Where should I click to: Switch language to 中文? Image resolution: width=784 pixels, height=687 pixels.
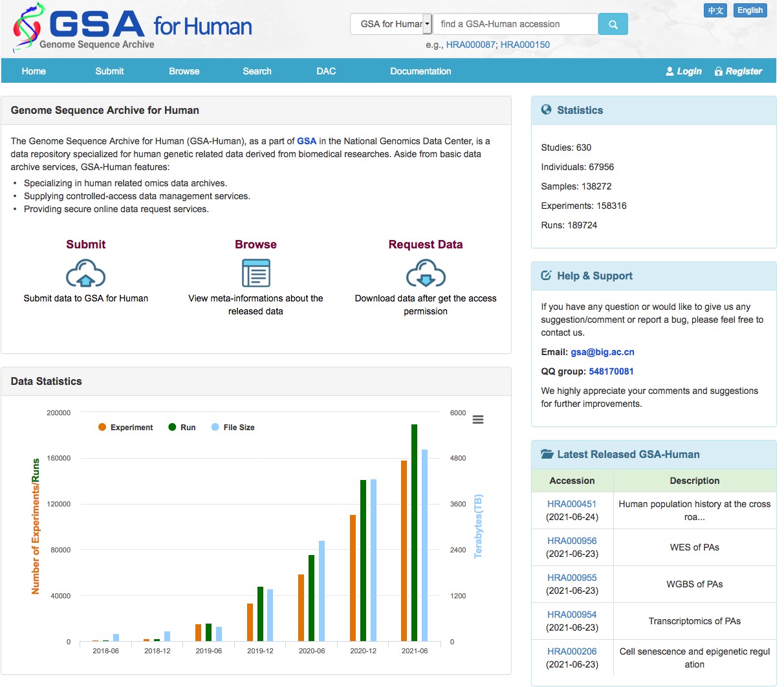click(715, 10)
